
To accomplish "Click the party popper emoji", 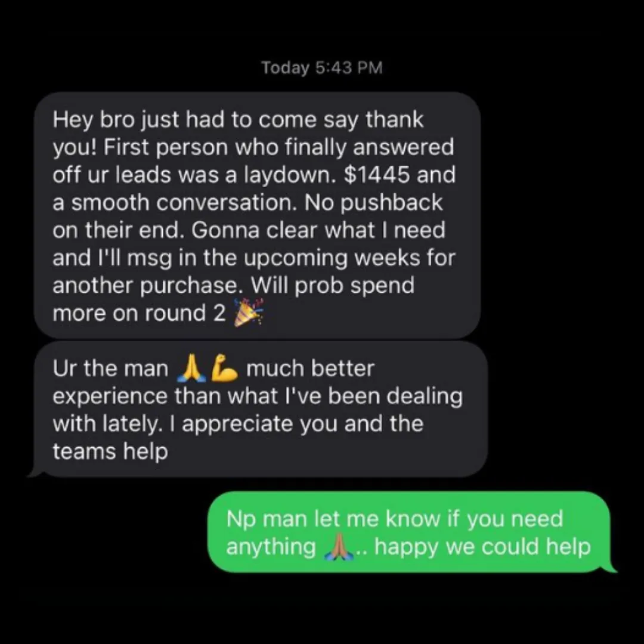I will 249,313.
